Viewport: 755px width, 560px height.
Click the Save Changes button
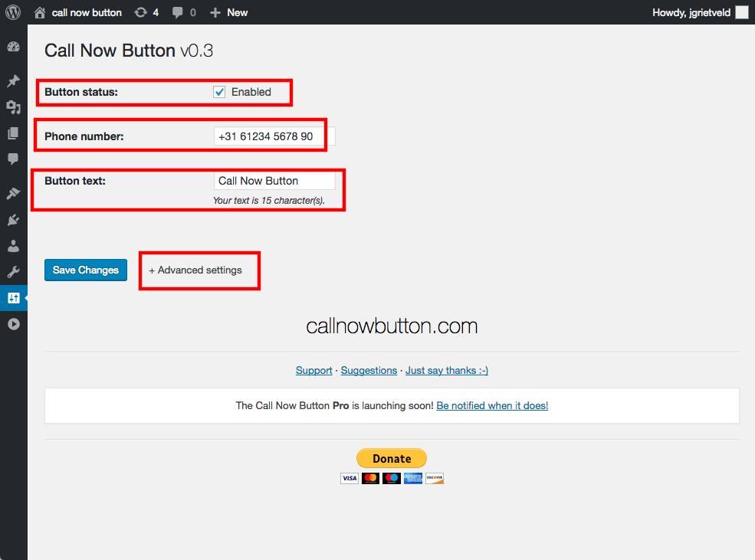pyautogui.click(x=85, y=270)
